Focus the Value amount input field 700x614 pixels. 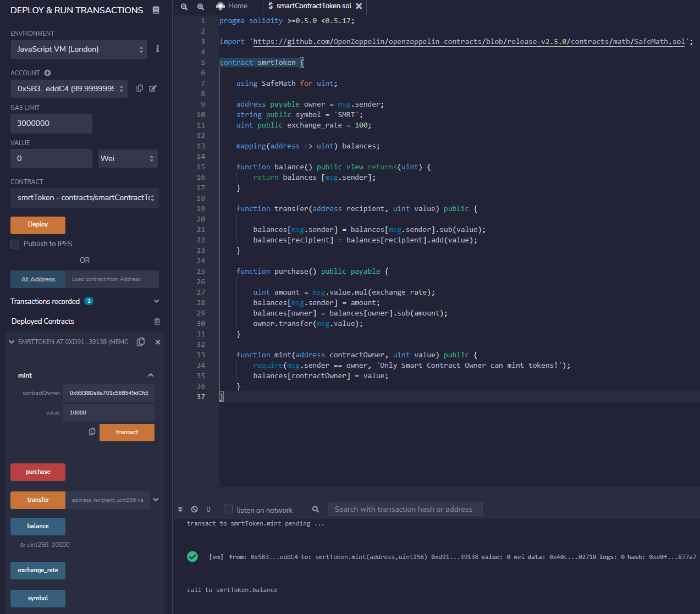pos(51,158)
